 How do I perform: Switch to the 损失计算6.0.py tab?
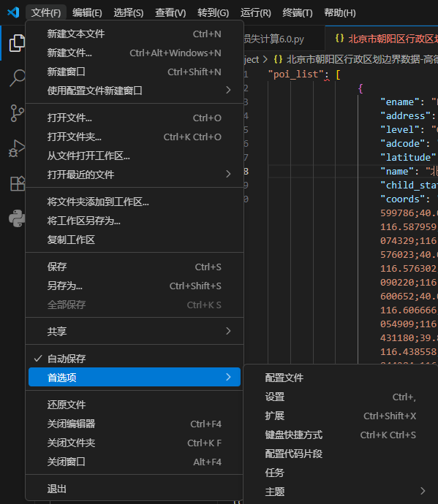(284, 39)
